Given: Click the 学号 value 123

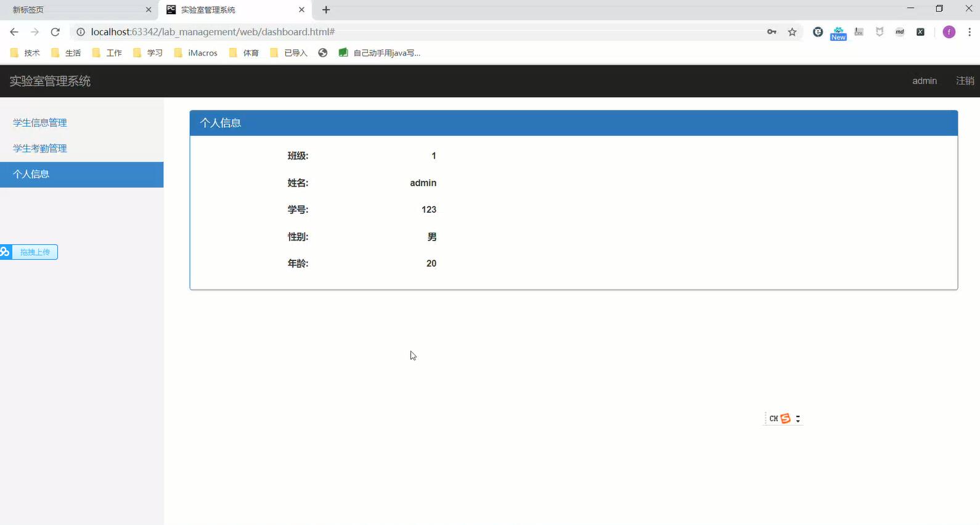Looking at the screenshot, I should point(429,210).
